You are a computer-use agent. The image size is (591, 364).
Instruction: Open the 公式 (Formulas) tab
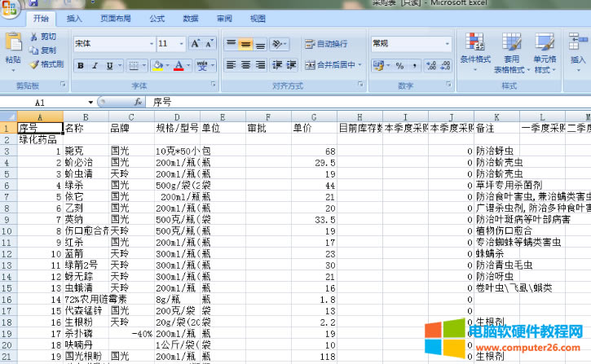(157, 17)
